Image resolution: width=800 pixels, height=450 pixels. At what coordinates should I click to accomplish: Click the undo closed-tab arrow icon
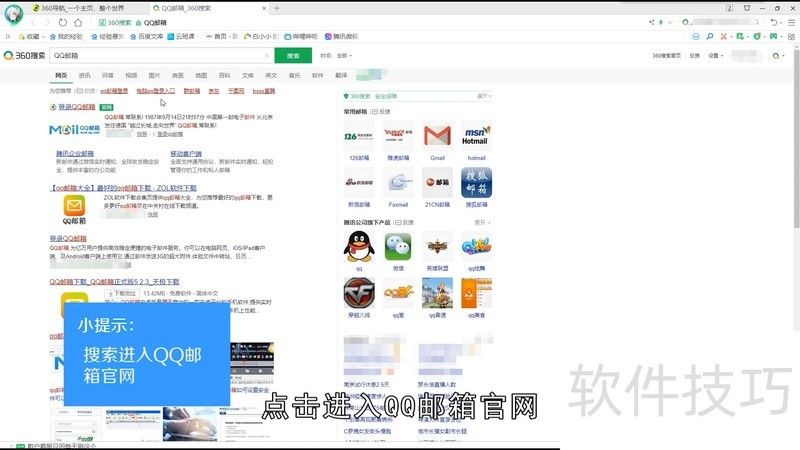(774, 22)
